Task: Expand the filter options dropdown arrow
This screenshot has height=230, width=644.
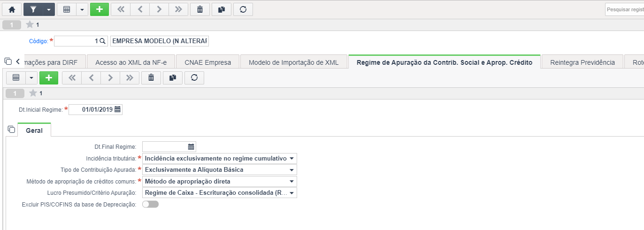Action: (49, 9)
